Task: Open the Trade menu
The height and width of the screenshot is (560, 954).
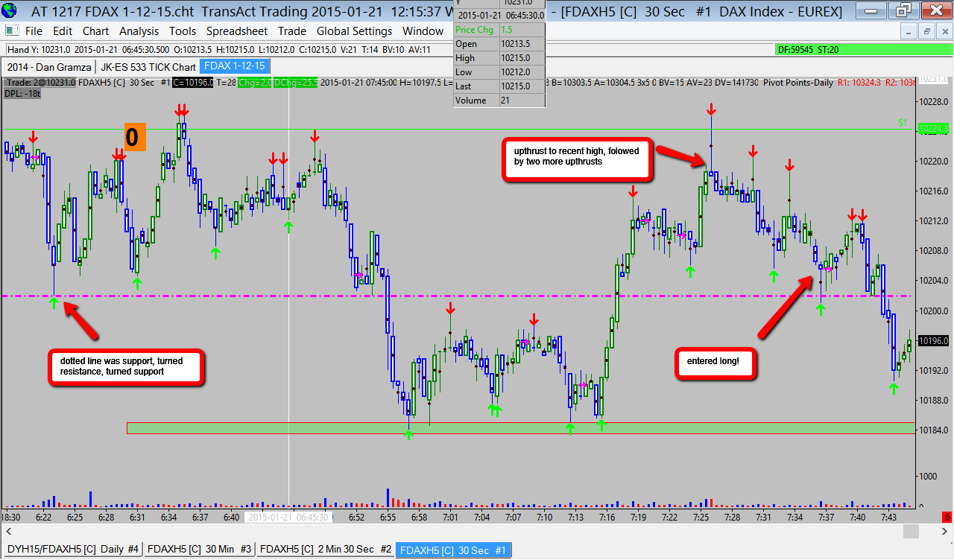Action: 292,31
